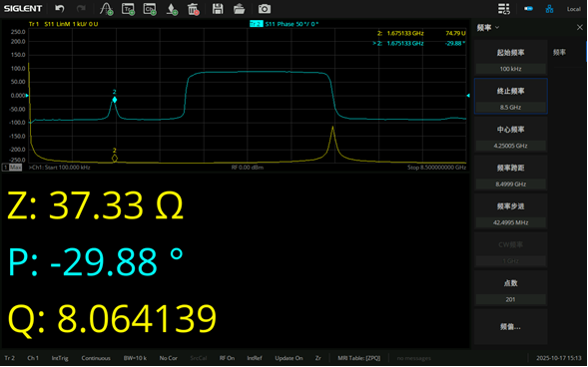Screen dimensions: 588x367
Task: Edit the 起始频率 value 100 kHz
Action: tap(510, 69)
